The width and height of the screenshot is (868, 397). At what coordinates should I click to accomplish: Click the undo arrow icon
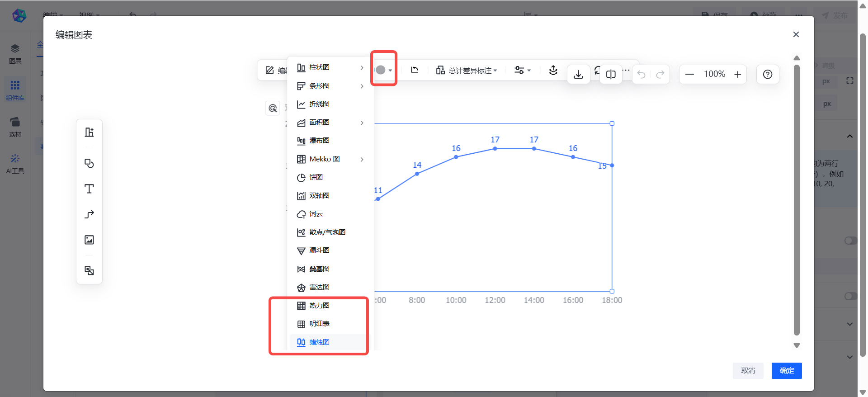click(641, 74)
